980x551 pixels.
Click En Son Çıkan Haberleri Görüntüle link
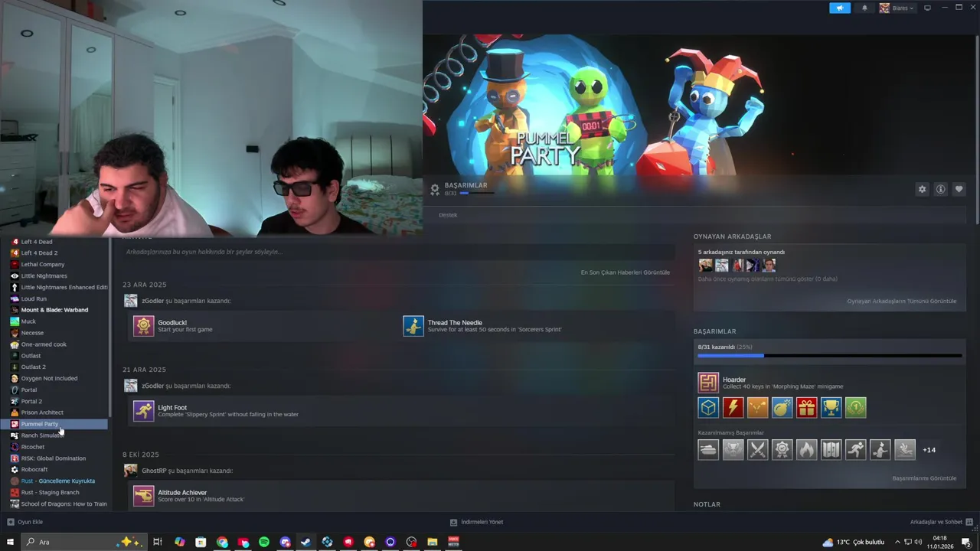(x=625, y=272)
